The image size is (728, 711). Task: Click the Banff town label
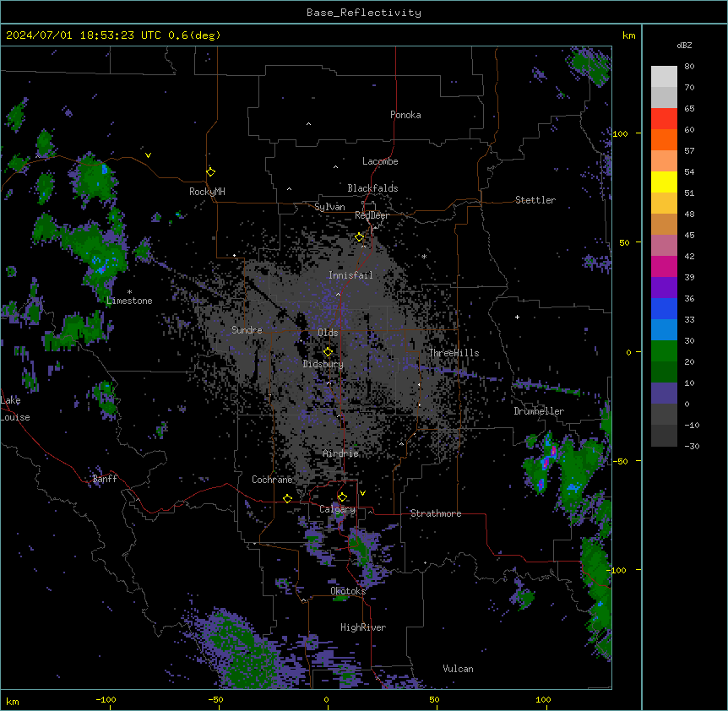105,479
